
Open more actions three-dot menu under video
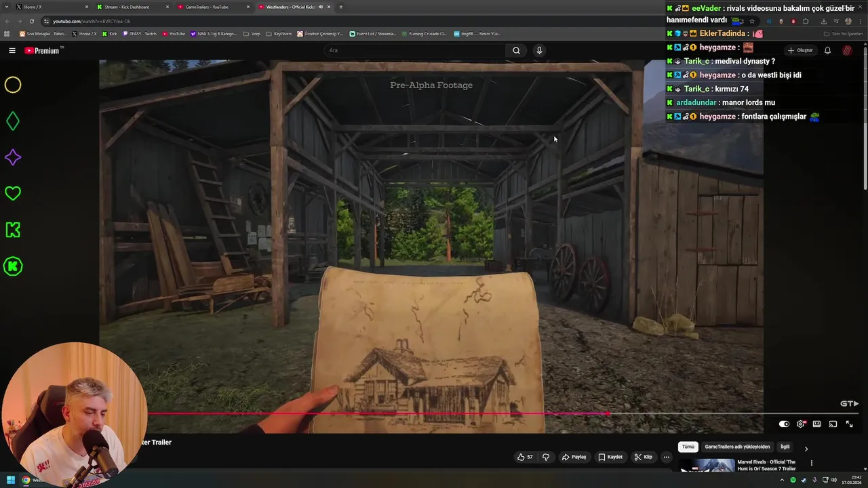click(666, 457)
